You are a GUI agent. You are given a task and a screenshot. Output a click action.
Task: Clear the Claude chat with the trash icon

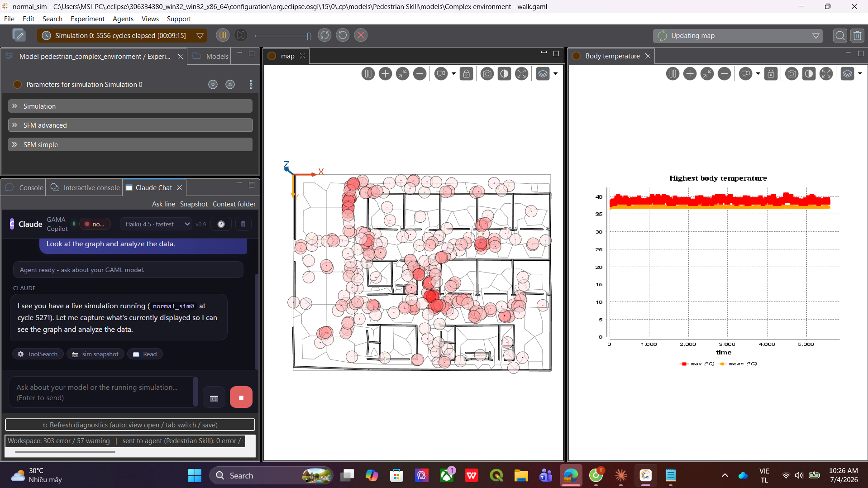tap(243, 224)
